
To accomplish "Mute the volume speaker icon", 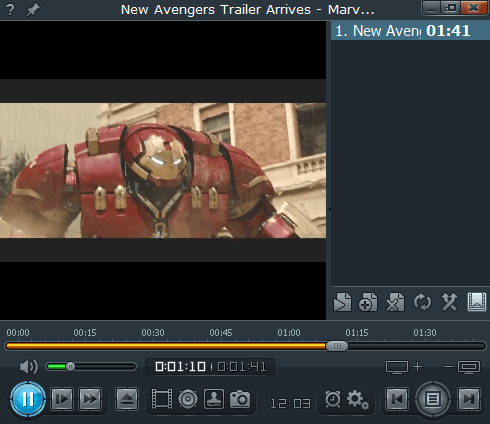I will 29,367.
